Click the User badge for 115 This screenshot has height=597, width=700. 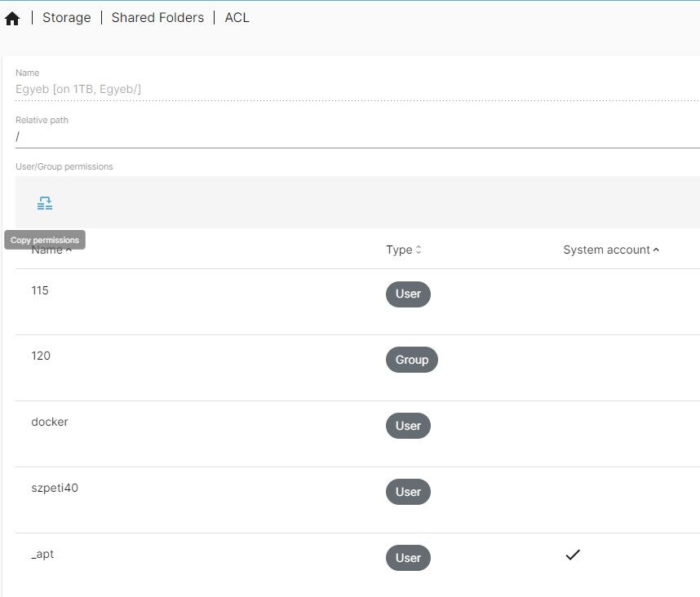pyautogui.click(x=408, y=294)
